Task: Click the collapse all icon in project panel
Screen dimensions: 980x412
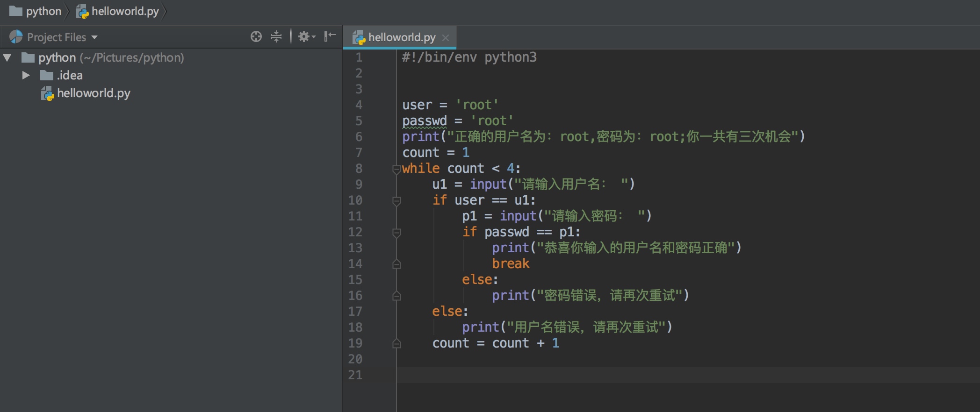Action: click(x=276, y=36)
